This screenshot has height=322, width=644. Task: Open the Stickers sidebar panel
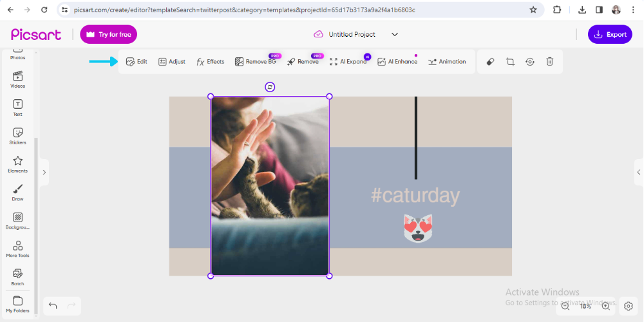(17, 137)
